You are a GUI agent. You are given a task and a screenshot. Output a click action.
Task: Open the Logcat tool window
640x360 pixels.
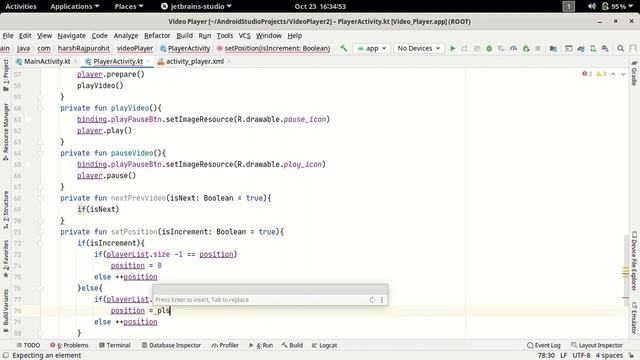324,345
